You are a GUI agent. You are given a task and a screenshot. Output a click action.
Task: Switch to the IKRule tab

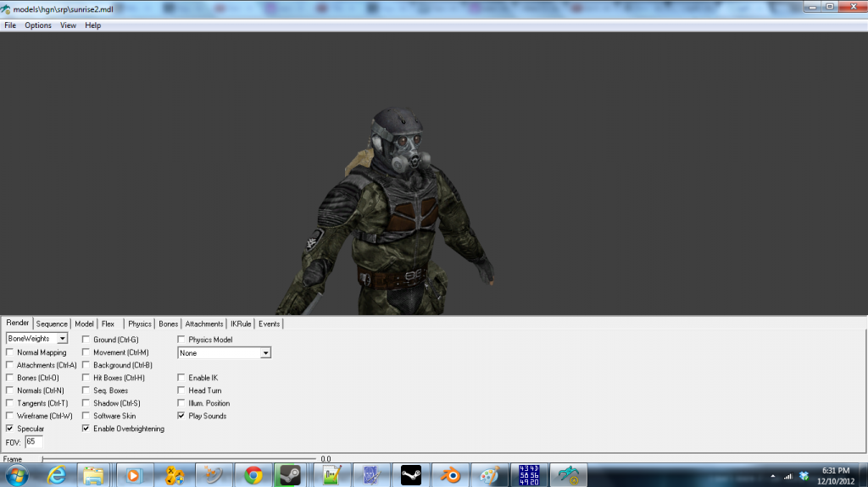tap(241, 324)
